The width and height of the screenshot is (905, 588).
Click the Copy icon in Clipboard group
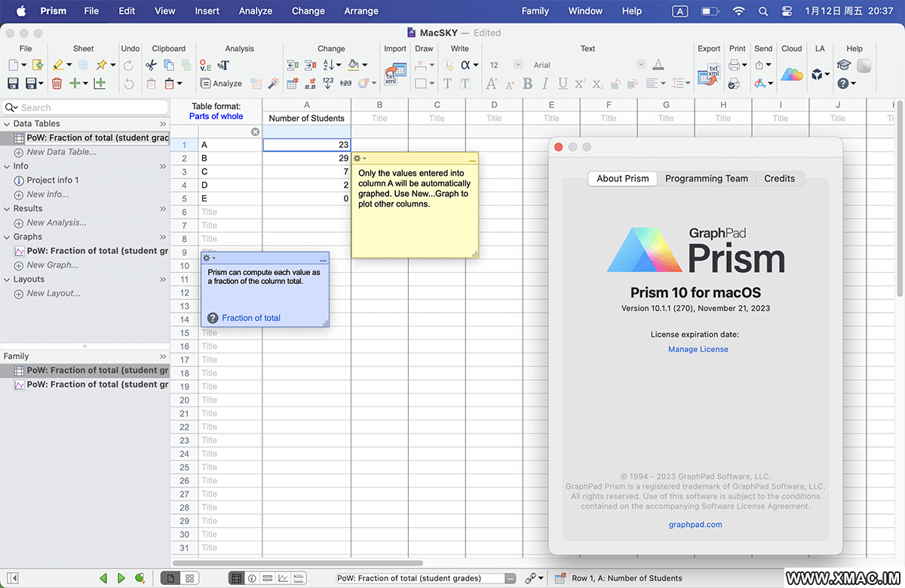coord(168,66)
